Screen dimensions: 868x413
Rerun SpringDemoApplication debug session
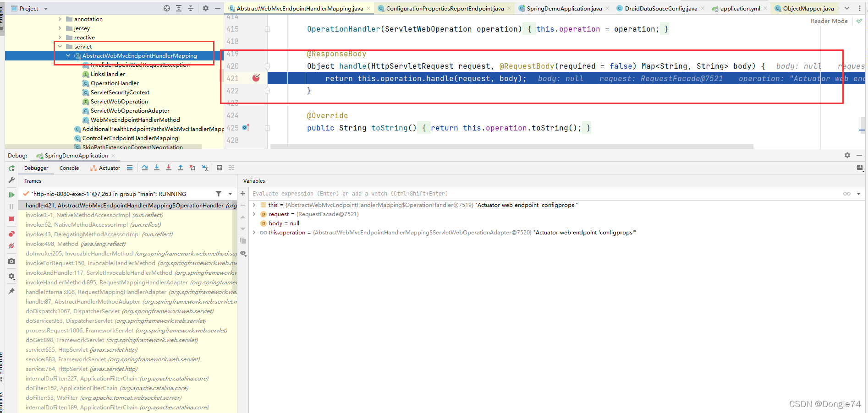click(11, 168)
